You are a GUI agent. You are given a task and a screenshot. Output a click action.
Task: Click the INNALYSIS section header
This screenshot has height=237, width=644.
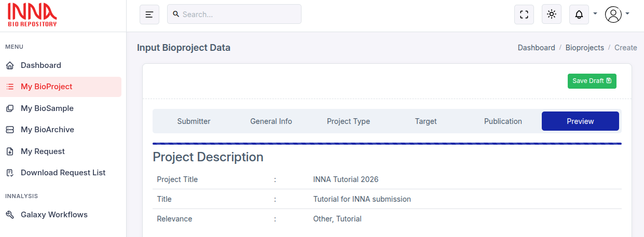click(21, 196)
